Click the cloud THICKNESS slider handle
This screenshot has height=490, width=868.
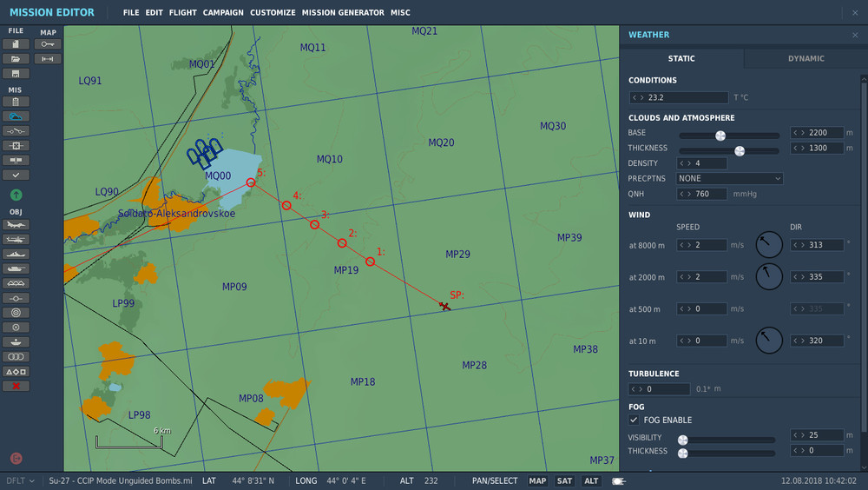pos(740,151)
